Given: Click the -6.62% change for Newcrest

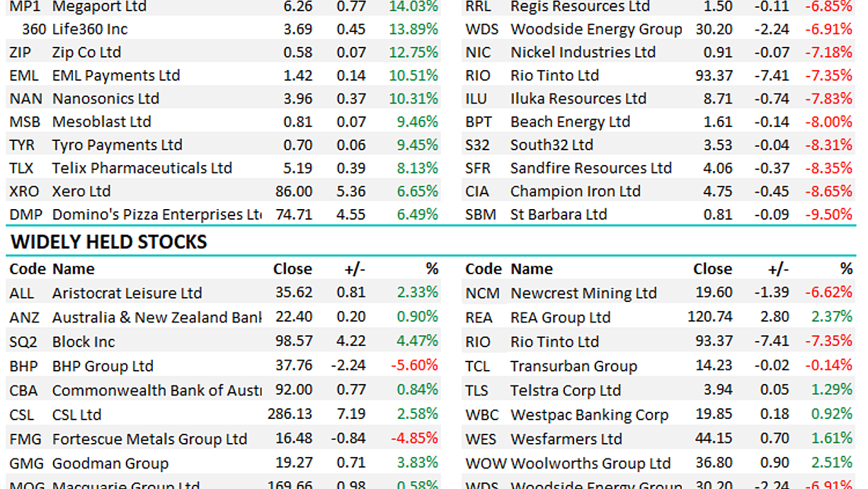Looking at the screenshot, I should tap(828, 293).
